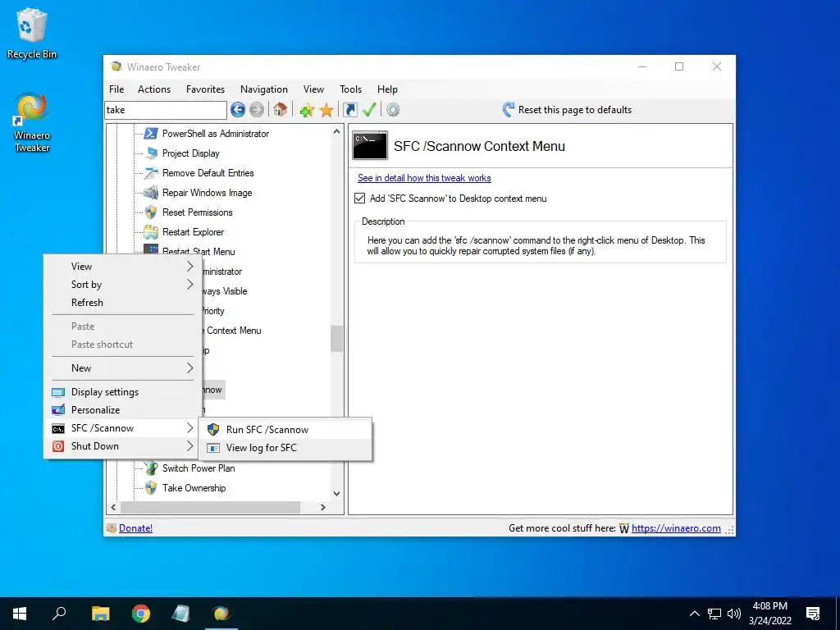
Task: Open the Recycle Bin desktop icon
Action: coord(32,33)
